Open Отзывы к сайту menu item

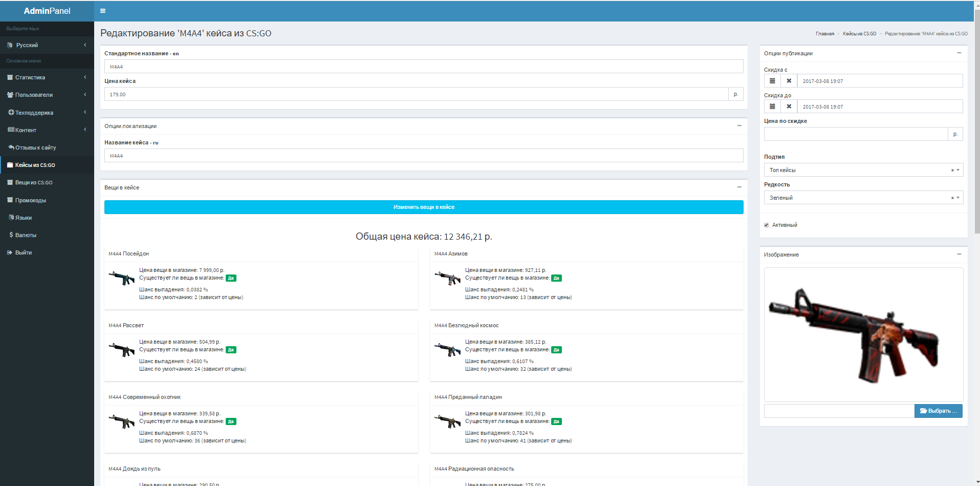(x=47, y=147)
